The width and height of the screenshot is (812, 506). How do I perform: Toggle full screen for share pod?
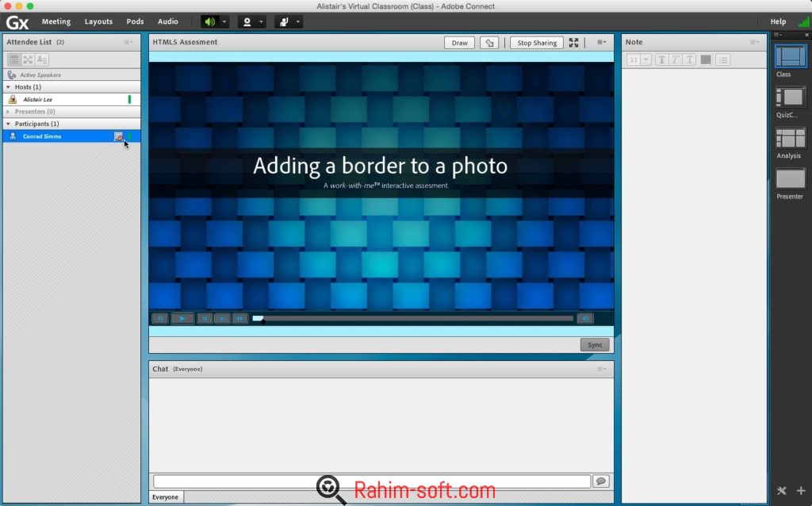574,43
